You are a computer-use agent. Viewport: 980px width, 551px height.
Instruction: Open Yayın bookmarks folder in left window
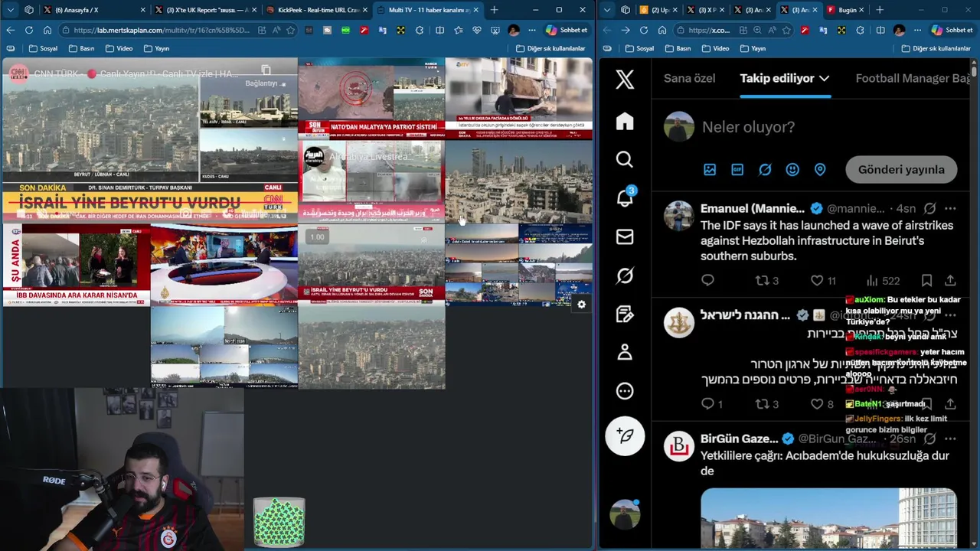156,48
